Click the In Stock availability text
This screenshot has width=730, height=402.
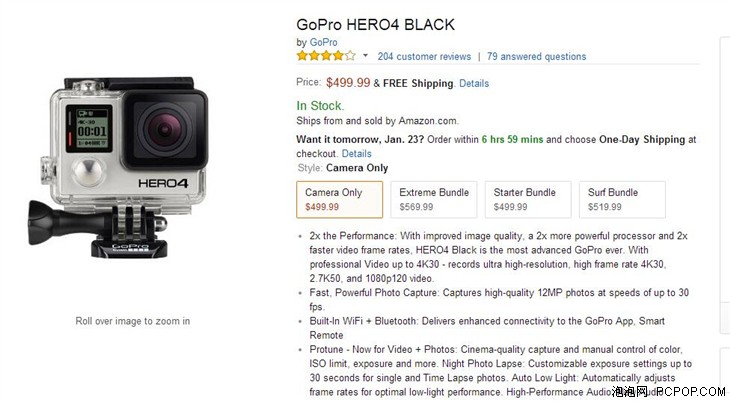click(x=320, y=106)
